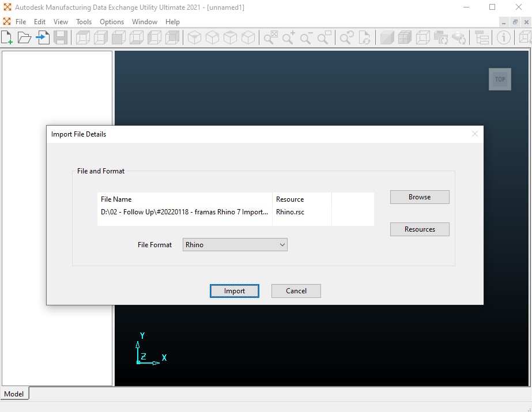The image size is (532, 412).
Task: Switch to the Model tab
Action: (x=14, y=394)
